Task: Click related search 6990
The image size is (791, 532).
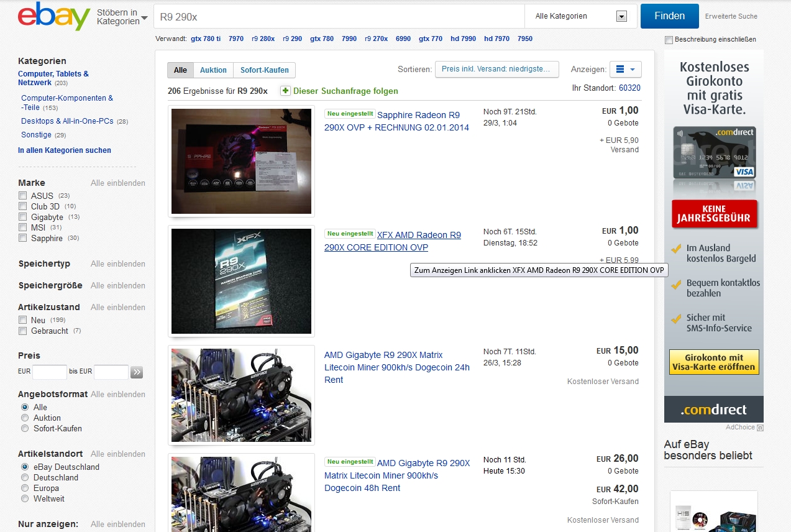Action: [x=403, y=39]
